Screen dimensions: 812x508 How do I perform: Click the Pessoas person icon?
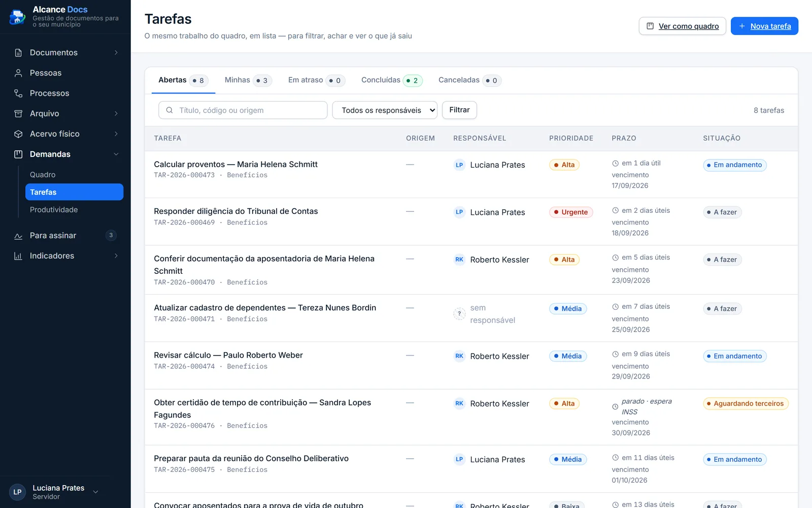click(18, 73)
